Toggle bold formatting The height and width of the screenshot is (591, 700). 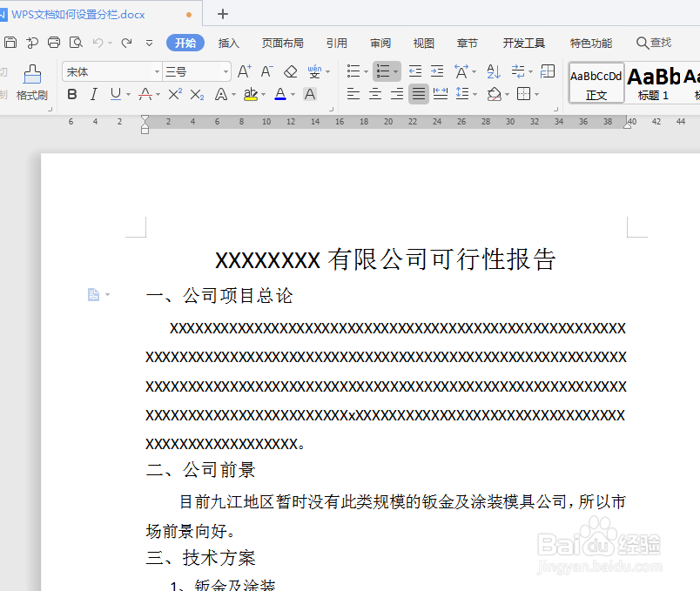[x=71, y=93]
